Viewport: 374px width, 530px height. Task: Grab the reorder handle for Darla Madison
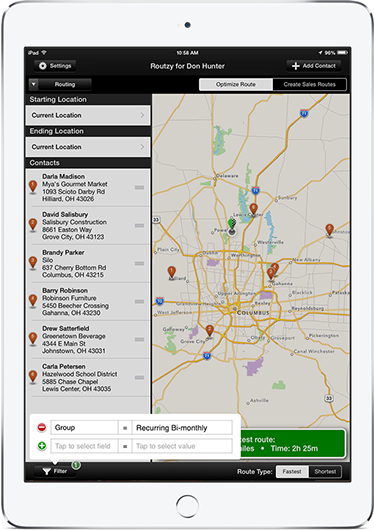coord(139,187)
